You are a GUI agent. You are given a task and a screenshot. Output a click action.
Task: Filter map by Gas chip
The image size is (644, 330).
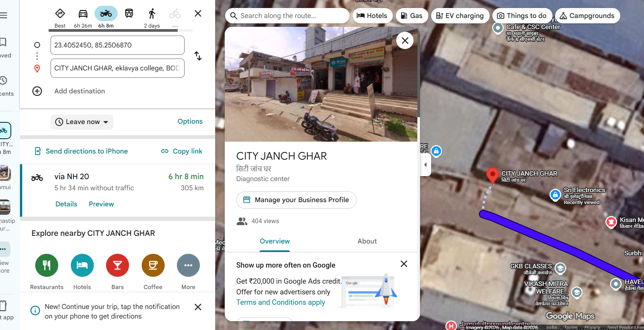pos(412,16)
